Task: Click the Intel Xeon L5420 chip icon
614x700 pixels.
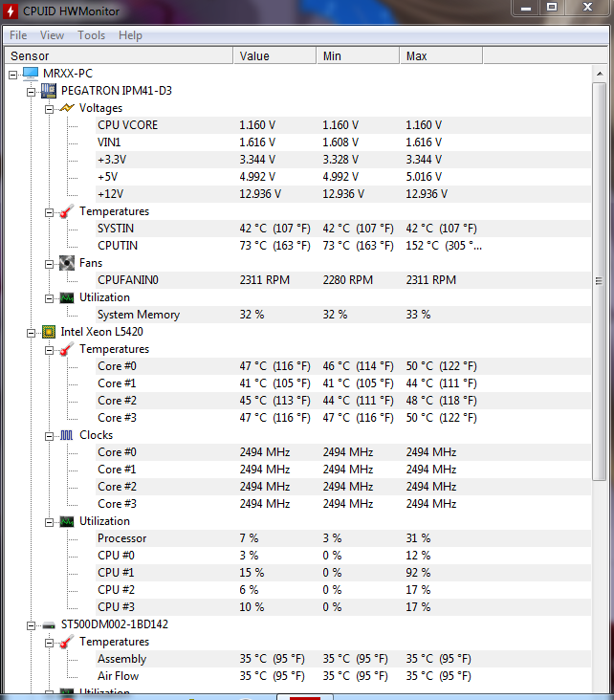Action: pos(49,332)
